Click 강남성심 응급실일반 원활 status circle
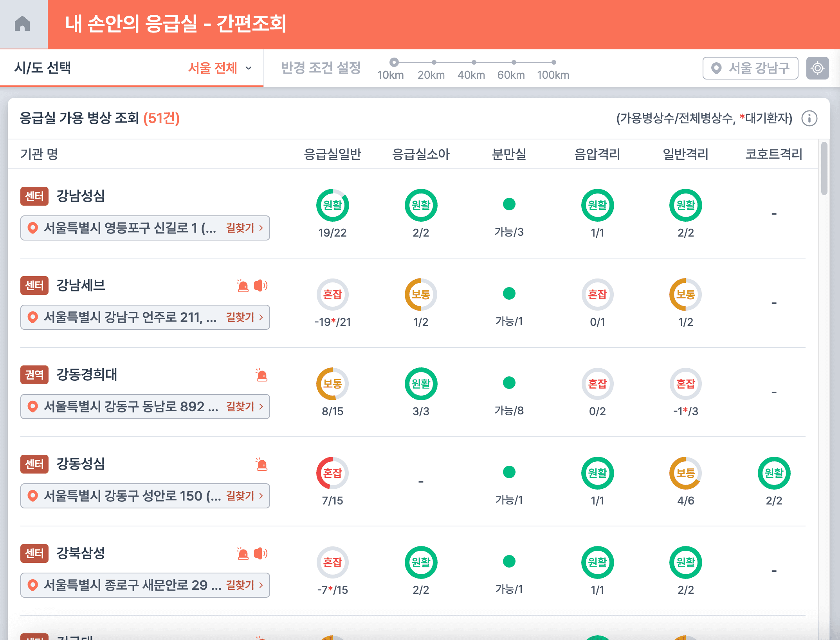 (332, 205)
